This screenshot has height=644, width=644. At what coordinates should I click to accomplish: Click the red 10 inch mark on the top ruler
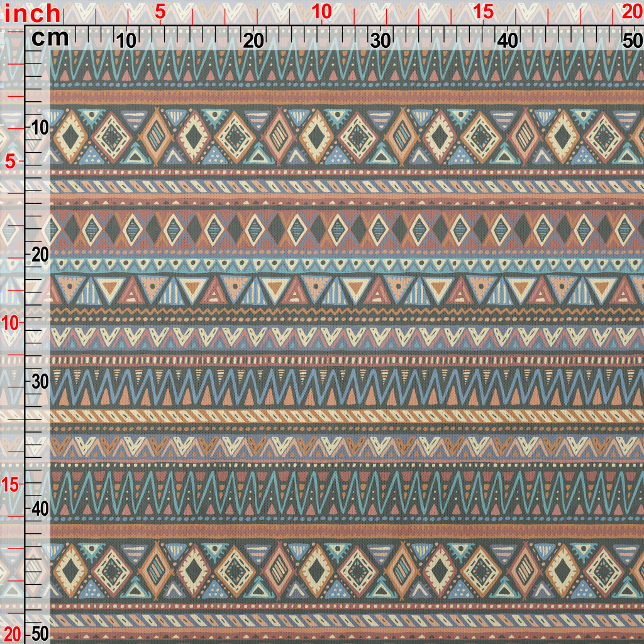[x=321, y=12]
